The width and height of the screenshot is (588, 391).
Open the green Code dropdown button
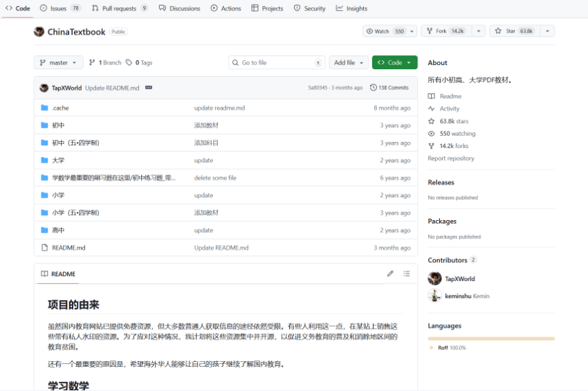click(x=394, y=63)
